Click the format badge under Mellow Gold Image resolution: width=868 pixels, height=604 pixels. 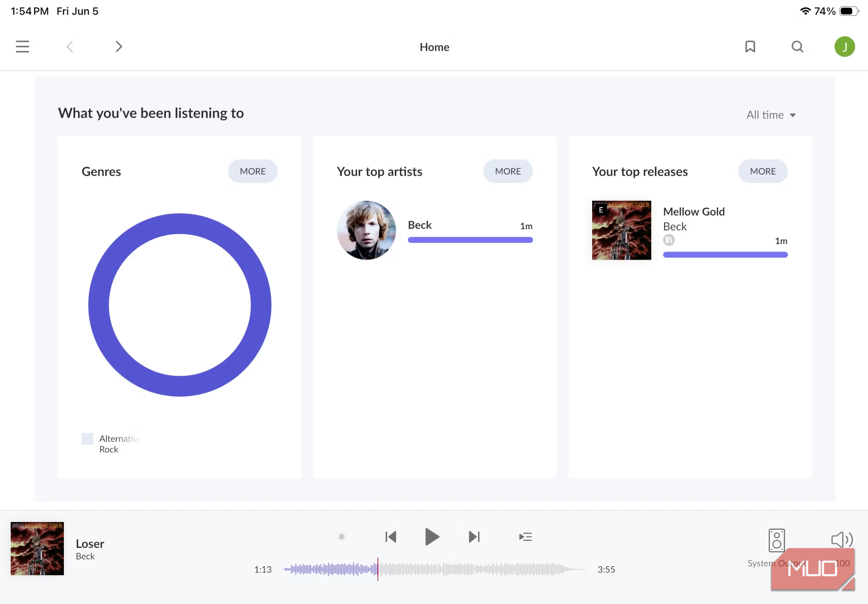[x=669, y=240]
